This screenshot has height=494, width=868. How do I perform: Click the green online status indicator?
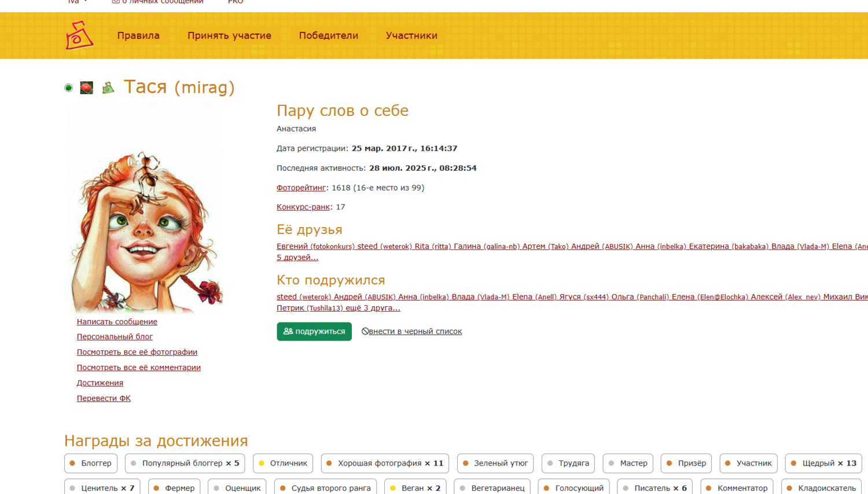pyautogui.click(x=68, y=88)
